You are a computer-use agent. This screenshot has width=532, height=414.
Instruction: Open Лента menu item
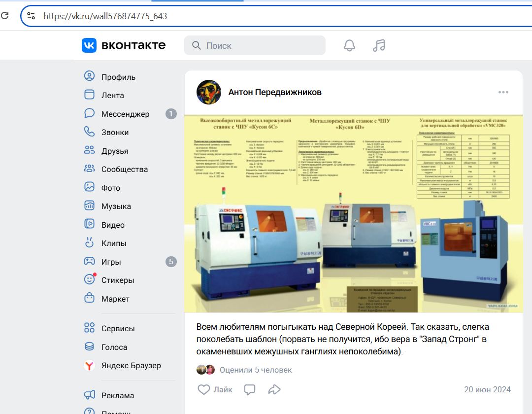(x=113, y=95)
